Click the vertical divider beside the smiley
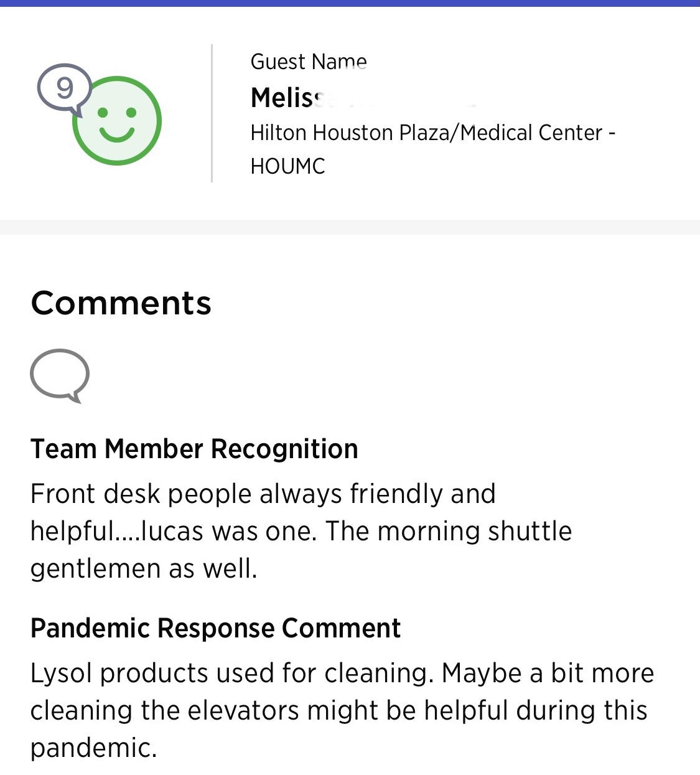 (212, 113)
